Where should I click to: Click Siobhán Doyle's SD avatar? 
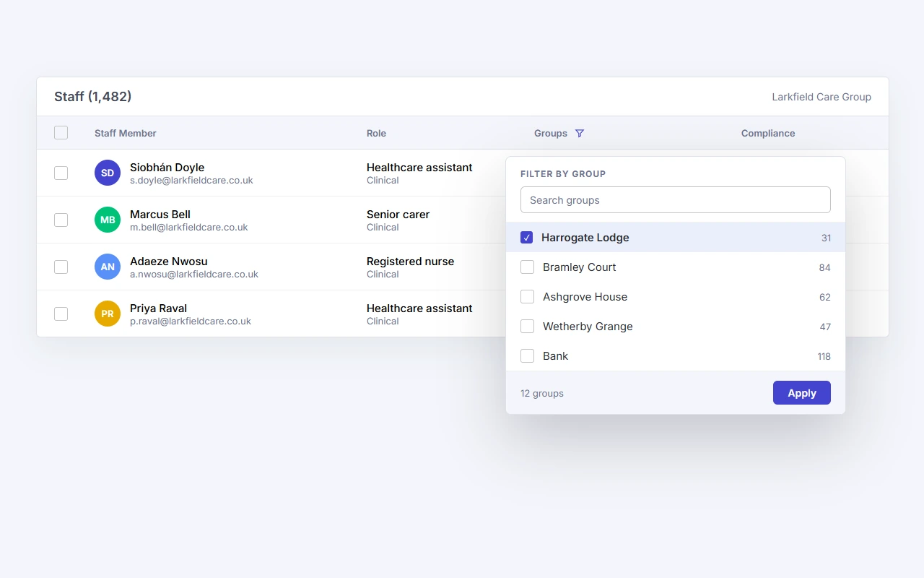(108, 173)
